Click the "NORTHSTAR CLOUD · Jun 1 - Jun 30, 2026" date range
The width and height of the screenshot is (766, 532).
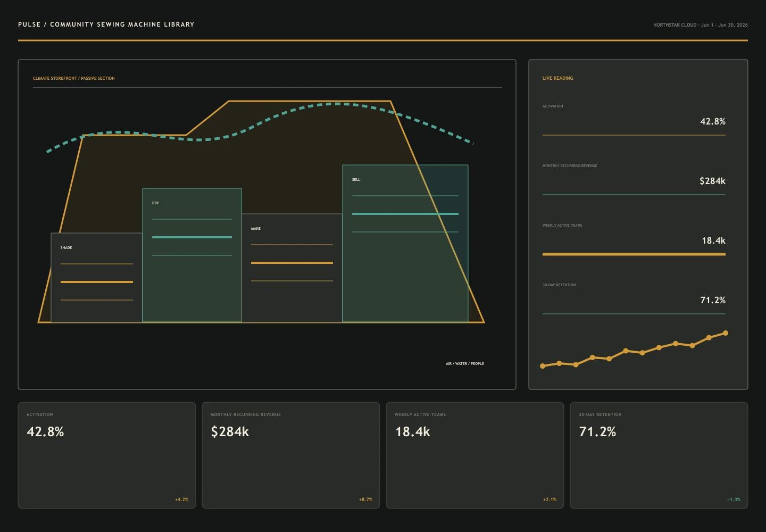[x=701, y=25]
